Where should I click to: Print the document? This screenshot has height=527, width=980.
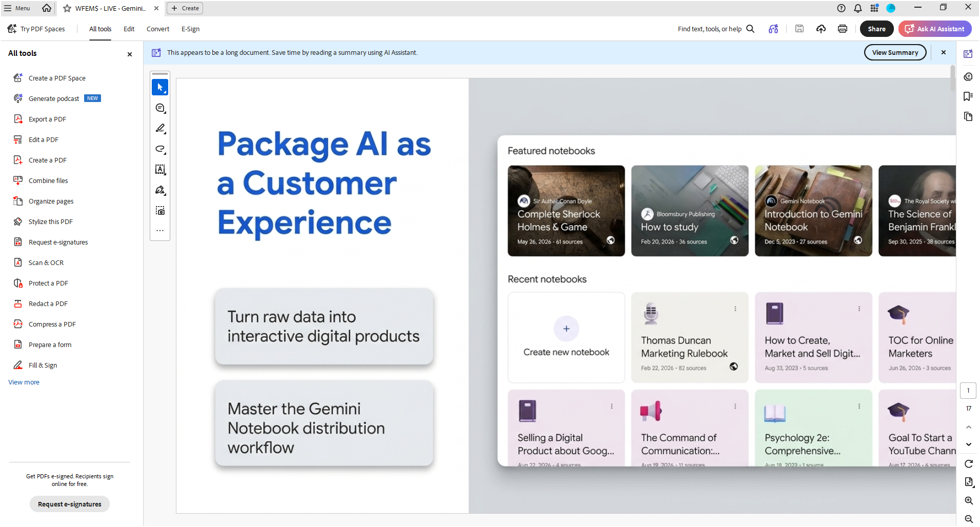[843, 29]
